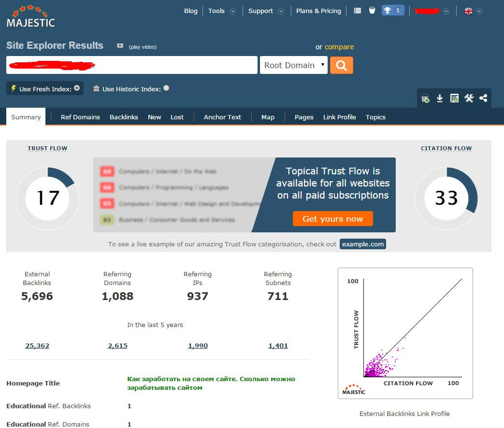Open the bucket icon in top navigation
The width and height of the screenshot is (504, 428).
pyautogui.click(x=372, y=11)
